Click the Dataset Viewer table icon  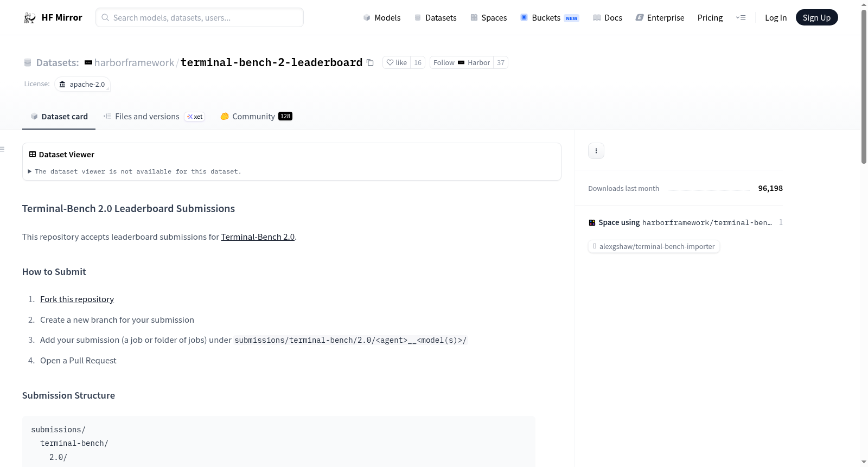[33, 155]
